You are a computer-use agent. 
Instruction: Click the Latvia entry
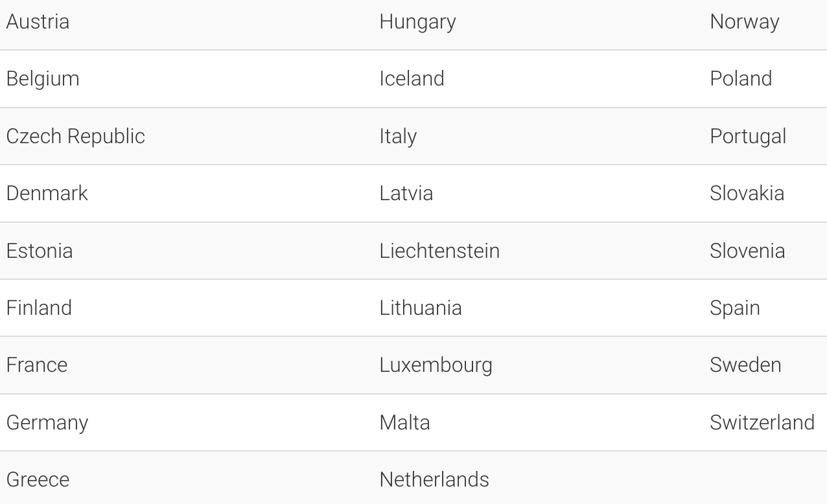(406, 194)
